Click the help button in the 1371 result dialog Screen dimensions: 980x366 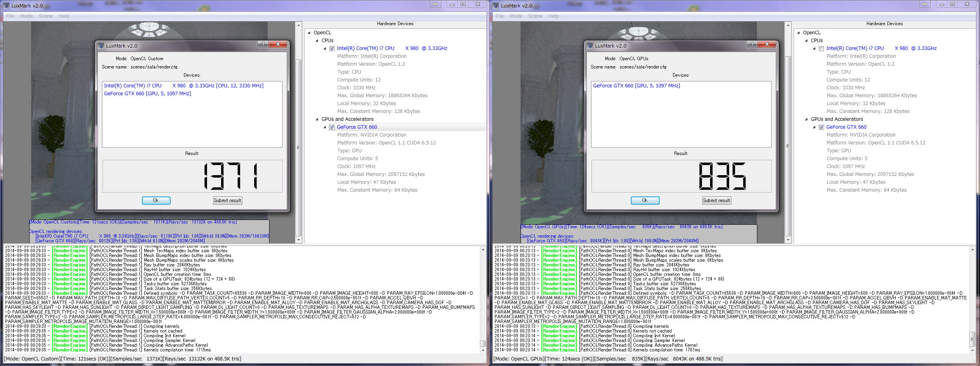click(263, 44)
